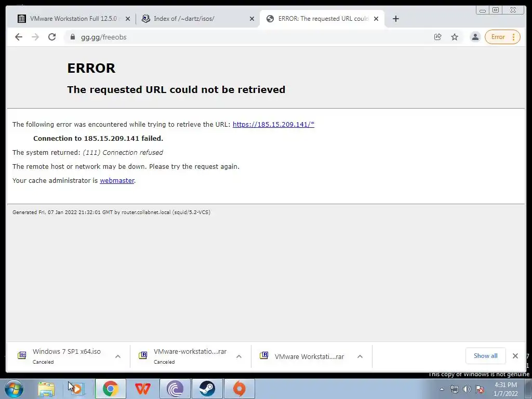
Task: Reload the current page
Action: click(52, 37)
